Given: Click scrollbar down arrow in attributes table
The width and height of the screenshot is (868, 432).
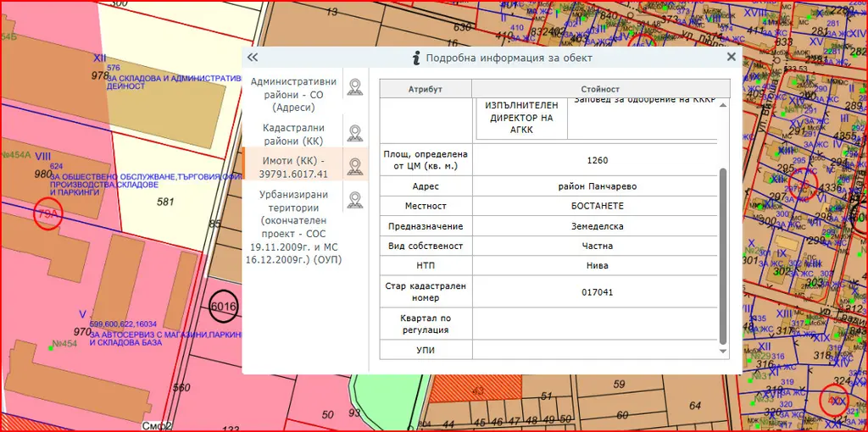Looking at the screenshot, I should [723, 352].
